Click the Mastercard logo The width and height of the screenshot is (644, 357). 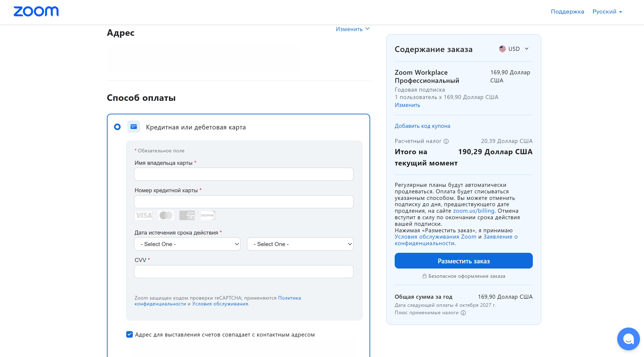(x=166, y=215)
